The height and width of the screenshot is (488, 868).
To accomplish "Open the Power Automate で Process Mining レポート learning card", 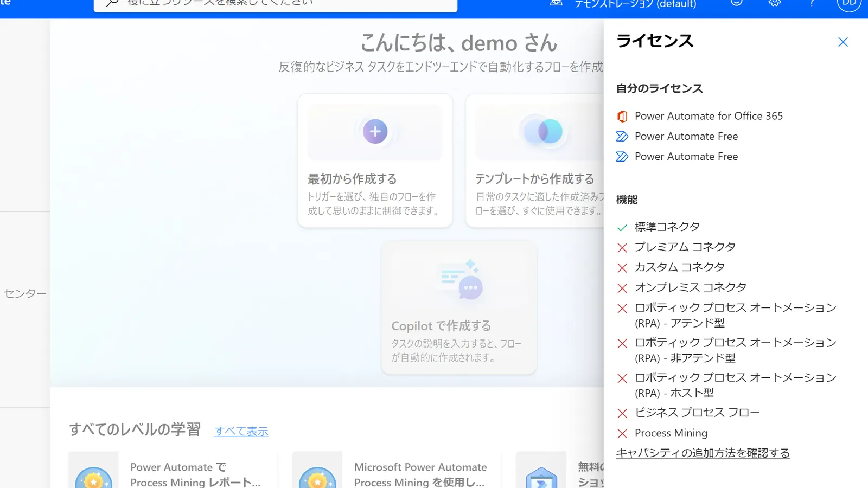I will [x=173, y=470].
